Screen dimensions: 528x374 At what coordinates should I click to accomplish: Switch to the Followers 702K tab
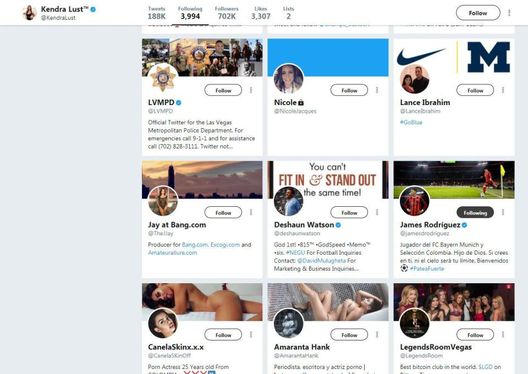coord(227,13)
